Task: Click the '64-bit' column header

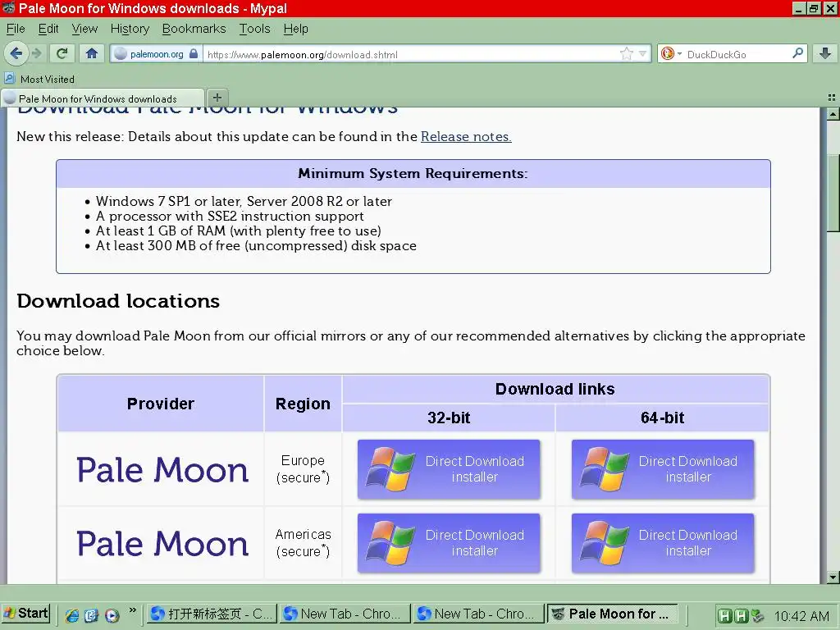Action: (x=662, y=418)
